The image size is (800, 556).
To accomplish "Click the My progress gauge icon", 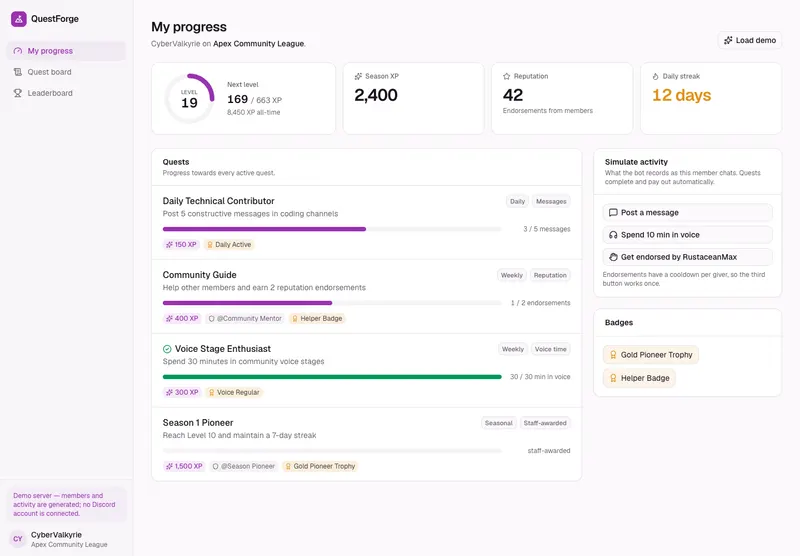I will click(x=18, y=51).
